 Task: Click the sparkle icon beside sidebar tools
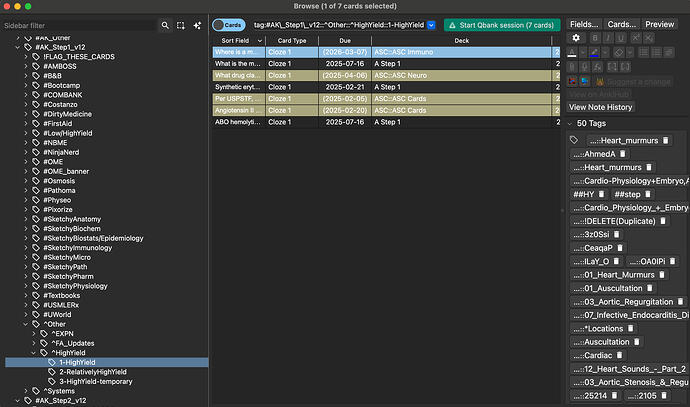197,26
